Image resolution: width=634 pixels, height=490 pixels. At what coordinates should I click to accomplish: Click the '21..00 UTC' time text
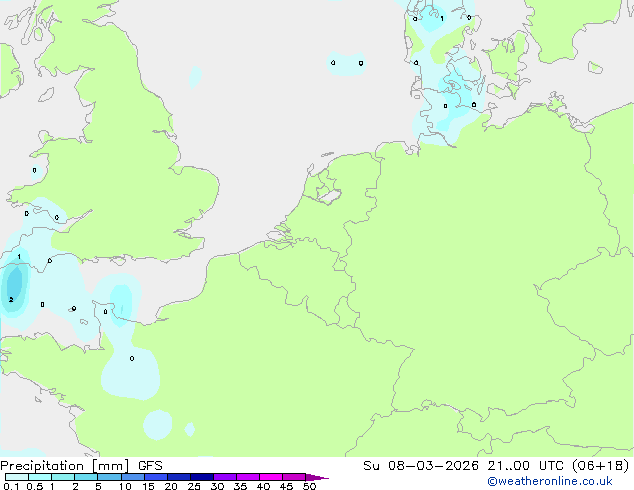click(526, 466)
